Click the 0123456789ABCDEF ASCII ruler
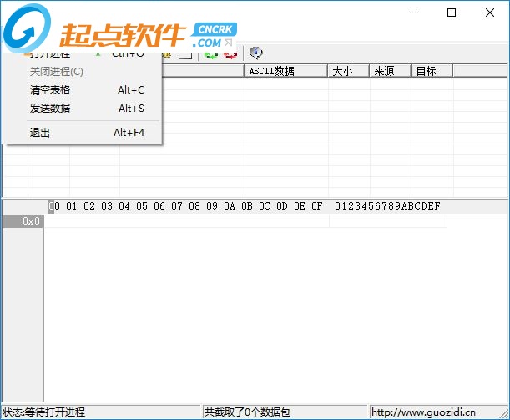This screenshot has width=510, height=420. 387,206
